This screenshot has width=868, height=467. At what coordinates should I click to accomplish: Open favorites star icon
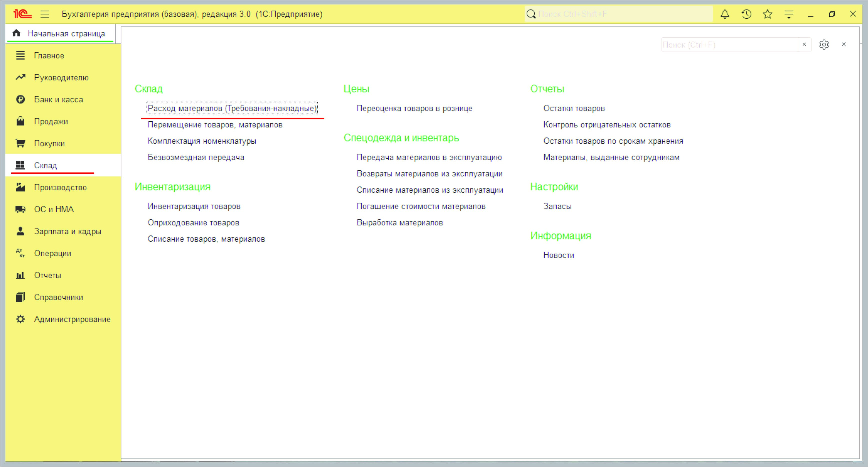click(x=767, y=14)
